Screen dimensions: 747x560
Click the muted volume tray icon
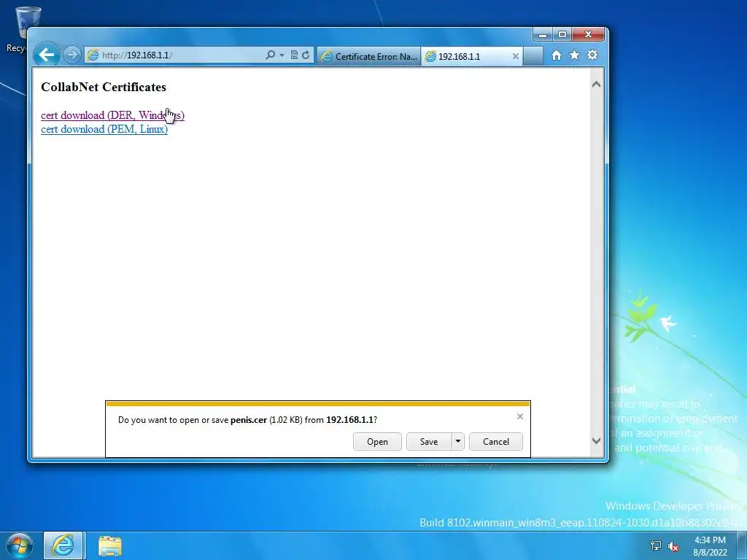click(x=673, y=546)
